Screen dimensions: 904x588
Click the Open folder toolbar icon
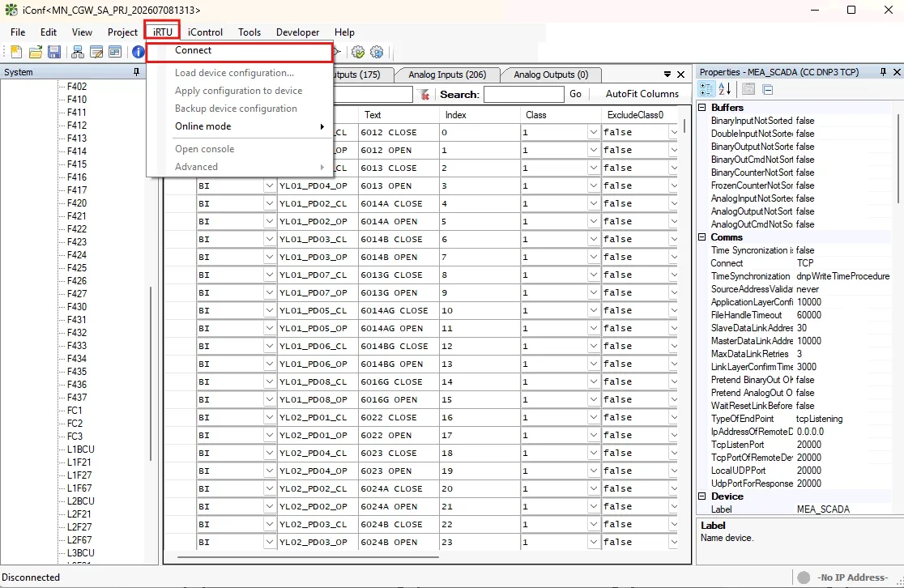point(35,53)
